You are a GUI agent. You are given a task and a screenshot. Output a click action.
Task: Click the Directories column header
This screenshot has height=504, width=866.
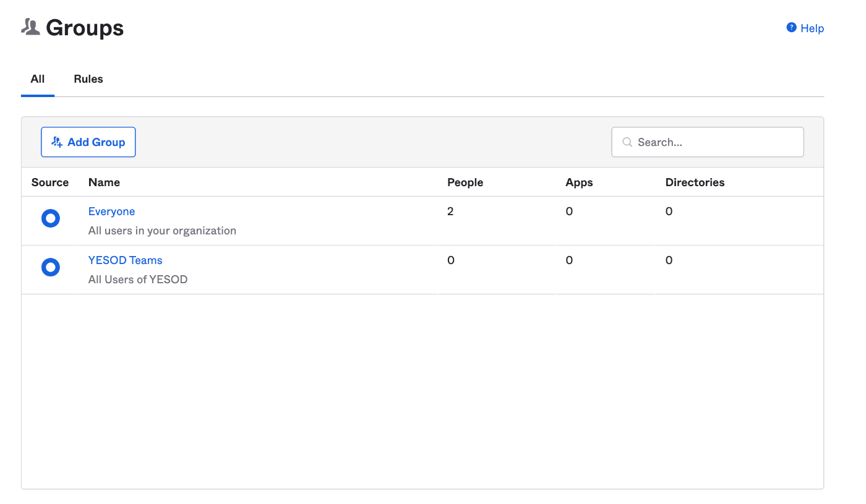pyautogui.click(x=695, y=182)
